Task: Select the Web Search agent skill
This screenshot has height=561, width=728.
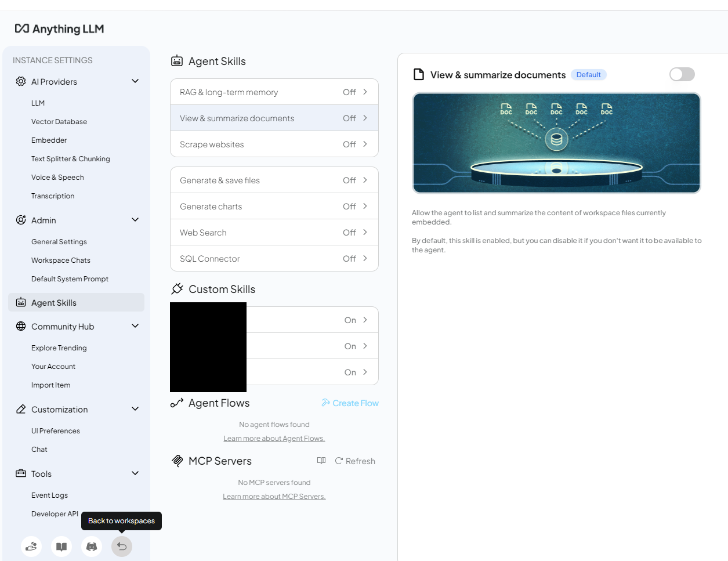Action: coord(274,233)
